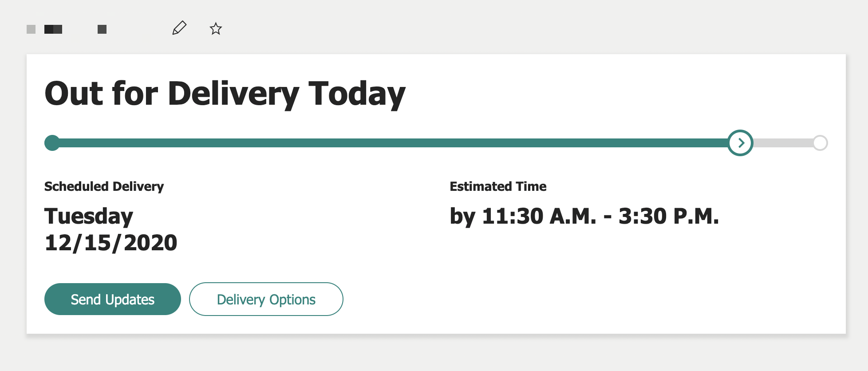The image size is (868, 371).
Task: Click the light gray square at top left
Action: pyautogui.click(x=31, y=29)
